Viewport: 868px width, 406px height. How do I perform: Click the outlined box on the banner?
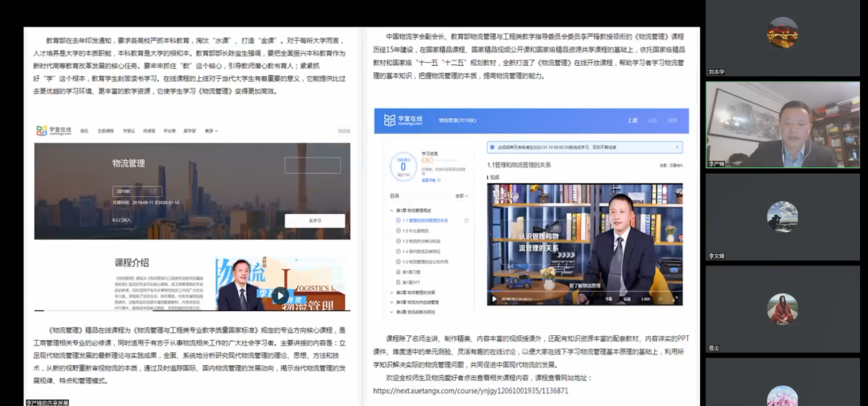tap(312, 165)
